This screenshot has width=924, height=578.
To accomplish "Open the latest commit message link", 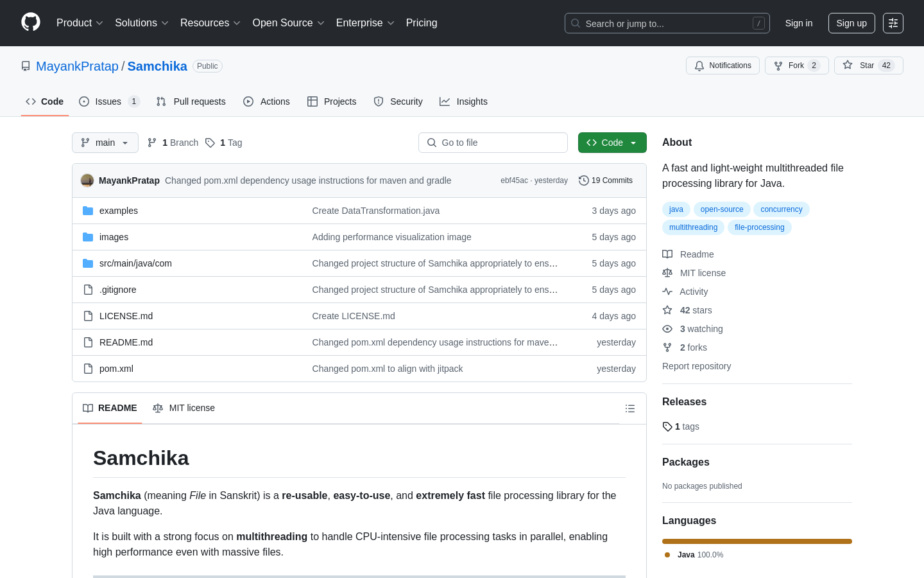I will pyautogui.click(x=308, y=180).
